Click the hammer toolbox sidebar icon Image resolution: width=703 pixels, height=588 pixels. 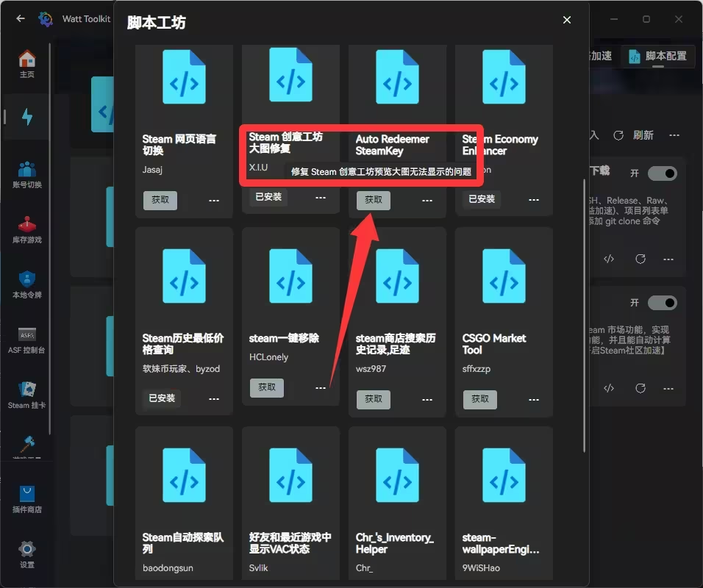[27, 445]
